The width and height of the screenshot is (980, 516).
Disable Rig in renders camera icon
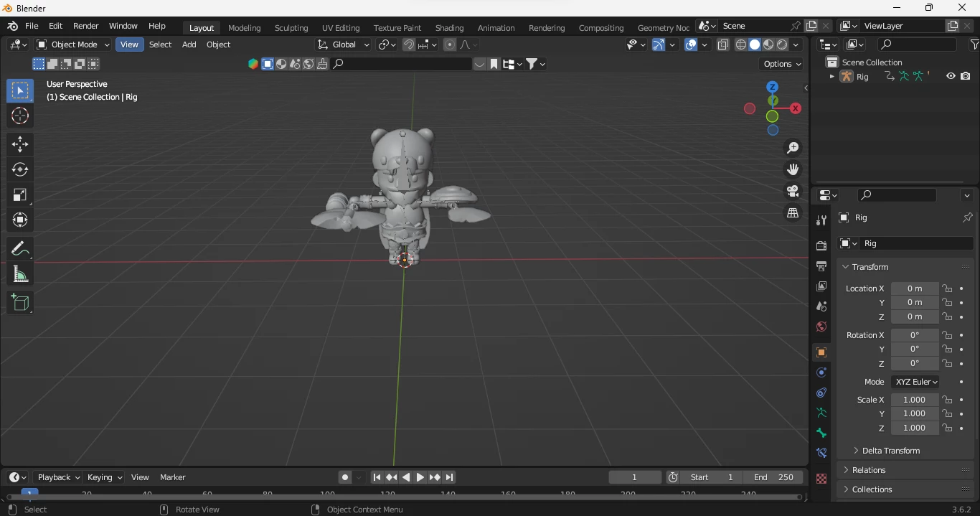(966, 76)
